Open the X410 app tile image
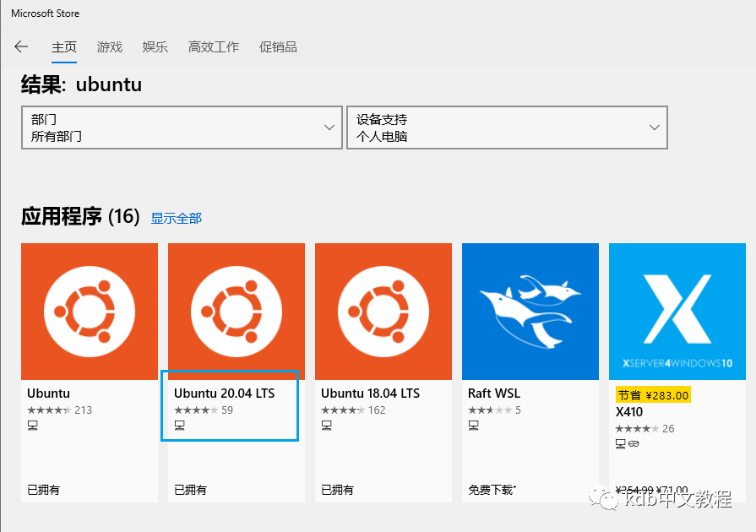The width and height of the screenshot is (756, 532). (x=677, y=312)
